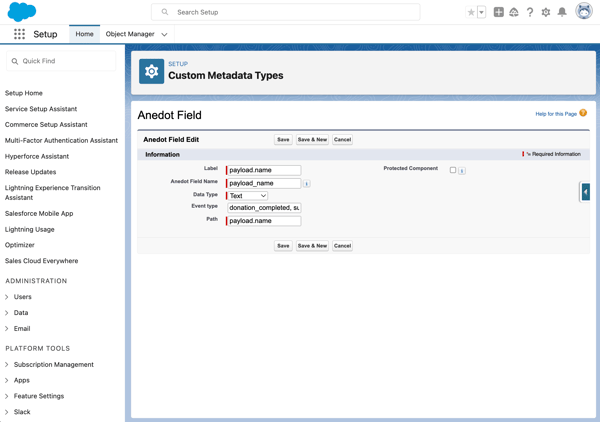Open the Data Type dropdown
This screenshot has width=600, height=422.
point(248,196)
